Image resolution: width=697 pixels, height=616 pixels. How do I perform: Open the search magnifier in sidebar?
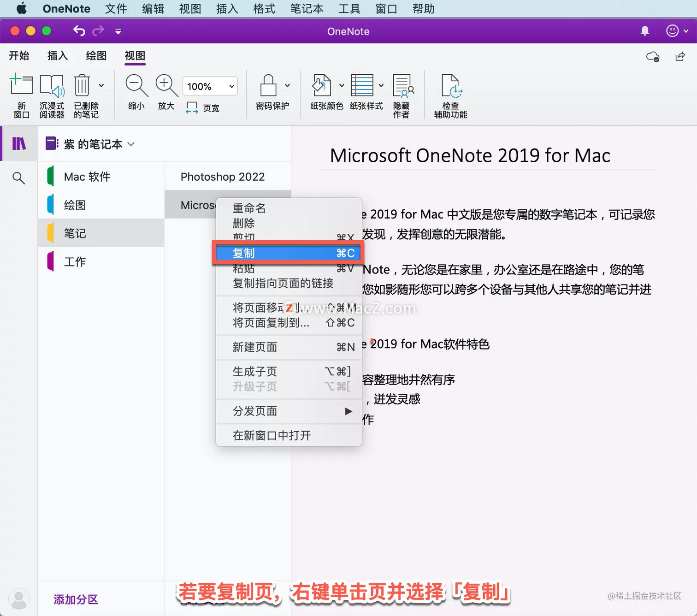19,178
